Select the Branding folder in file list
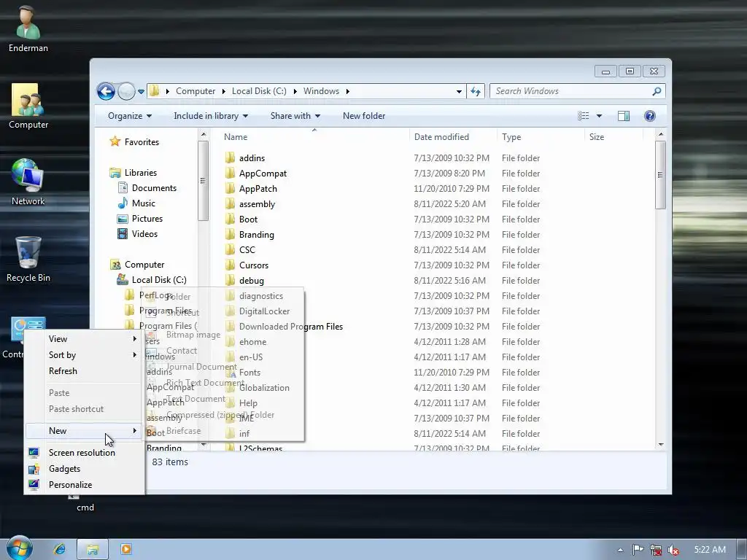This screenshot has width=747, height=560. pos(256,234)
